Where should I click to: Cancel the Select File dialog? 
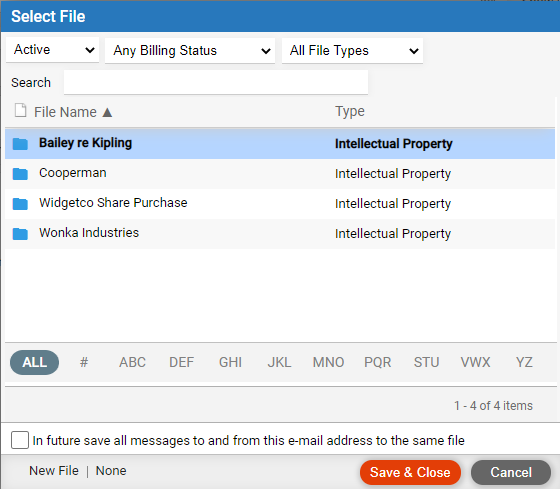(511, 472)
